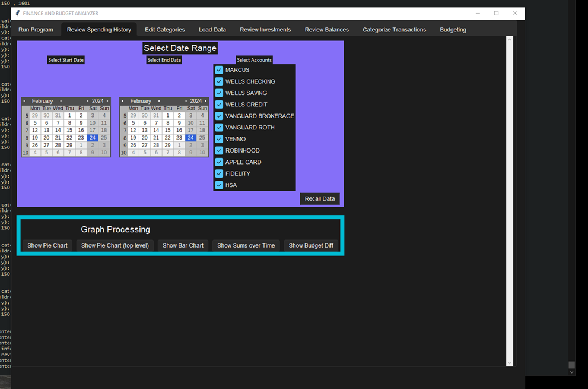Go to previous year in end date calendar

[186, 101]
